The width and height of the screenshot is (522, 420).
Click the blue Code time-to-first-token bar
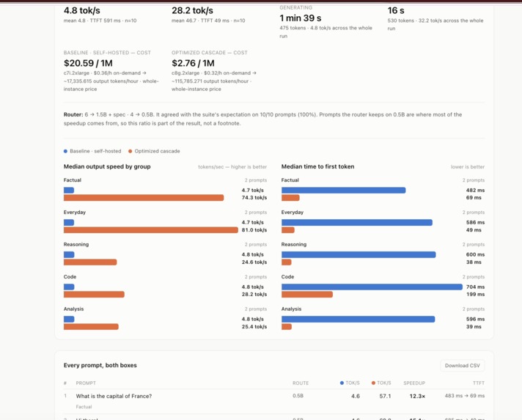pos(372,287)
